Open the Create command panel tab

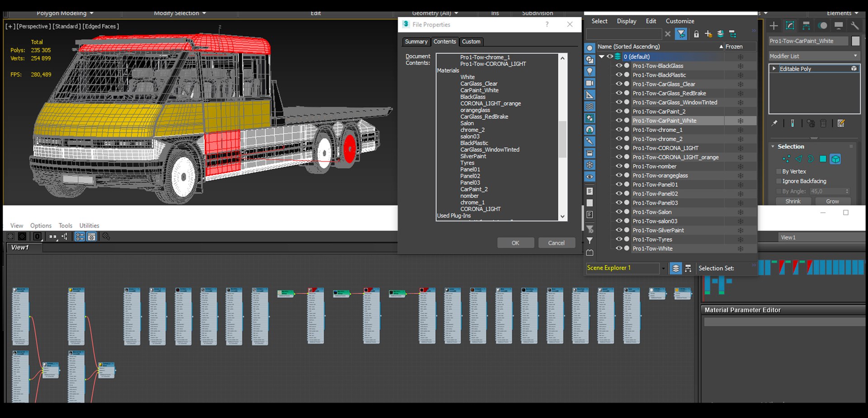[x=774, y=26]
